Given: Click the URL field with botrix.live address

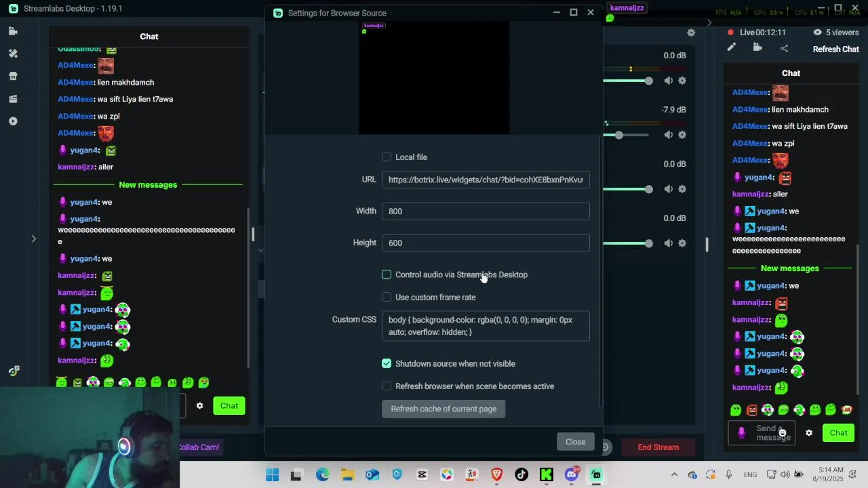Looking at the screenshot, I should point(486,180).
